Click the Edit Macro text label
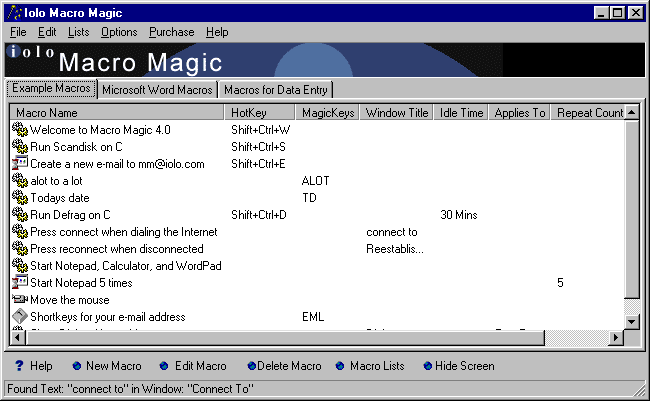The height and width of the screenshot is (401, 650). click(201, 366)
